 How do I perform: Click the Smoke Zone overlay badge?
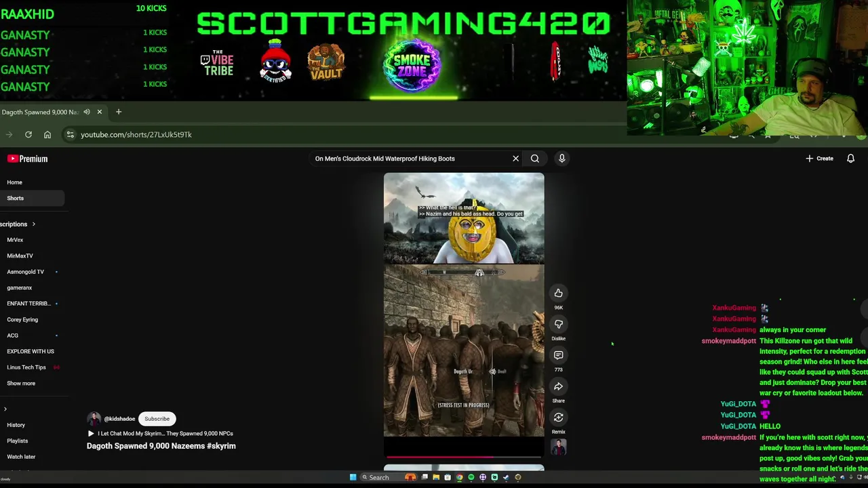(x=412, y=66)
